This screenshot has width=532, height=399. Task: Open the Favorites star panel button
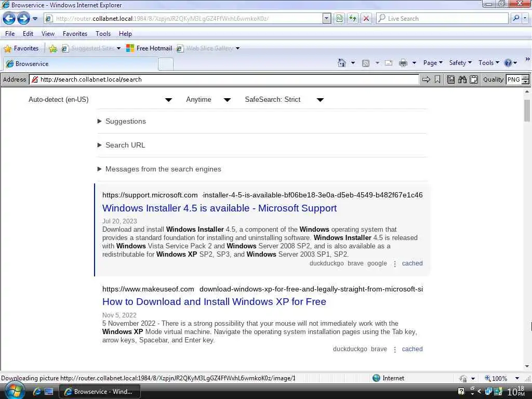(21, 48)
